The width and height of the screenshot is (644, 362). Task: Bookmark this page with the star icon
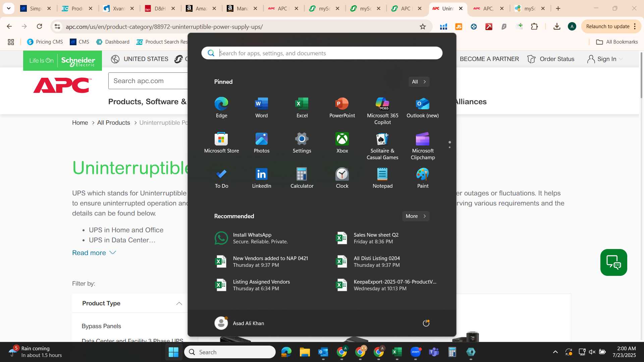click(423, 26)
